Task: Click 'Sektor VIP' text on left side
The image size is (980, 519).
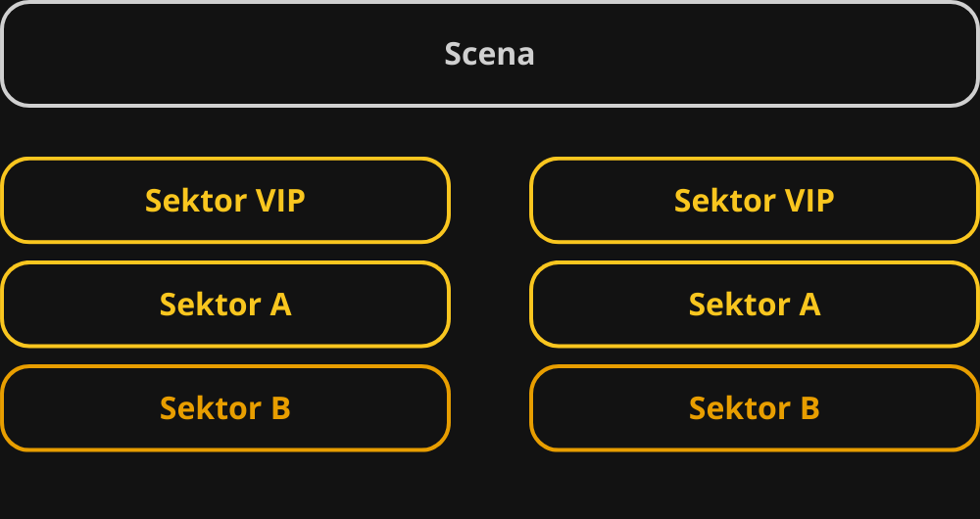Action: (x=225, y=201)
